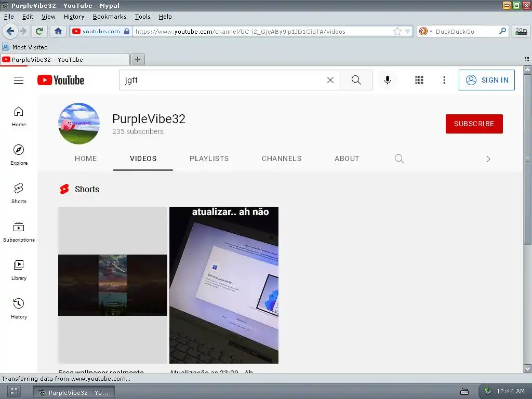Run the YouTube search with the magnifier button
The image size is (532, 399).
(x=356, y=80)
